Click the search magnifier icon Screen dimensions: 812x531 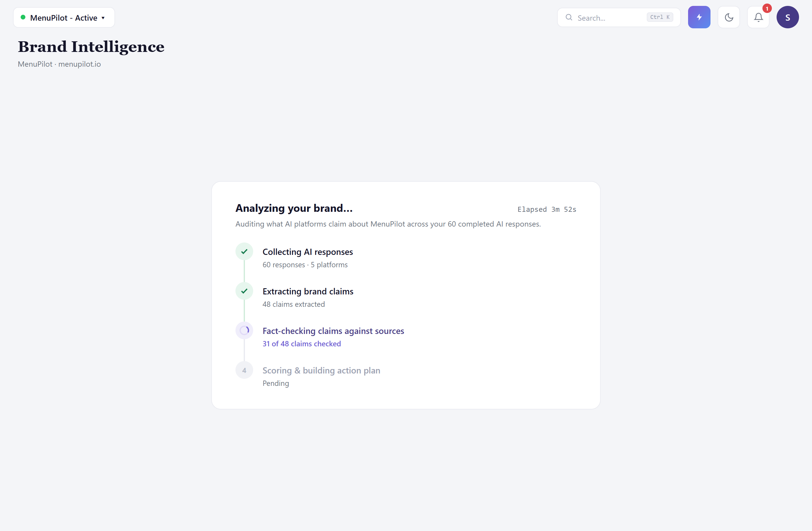tap(569, 17)
